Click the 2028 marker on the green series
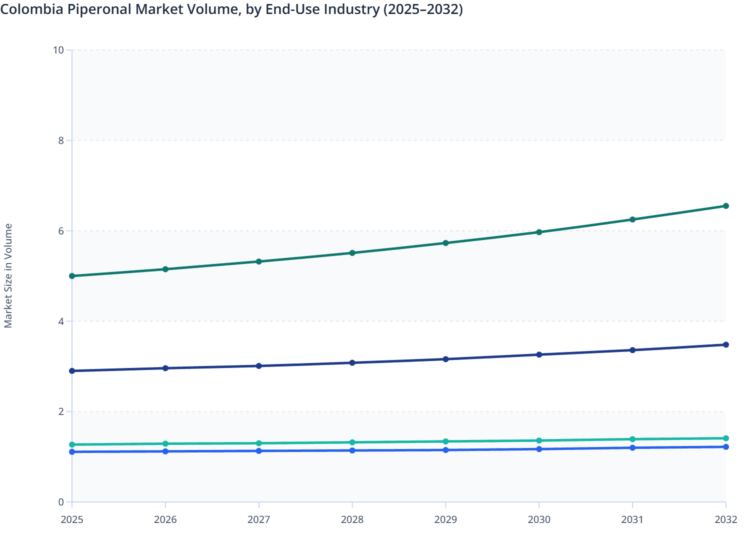 [x=352, y=252]
